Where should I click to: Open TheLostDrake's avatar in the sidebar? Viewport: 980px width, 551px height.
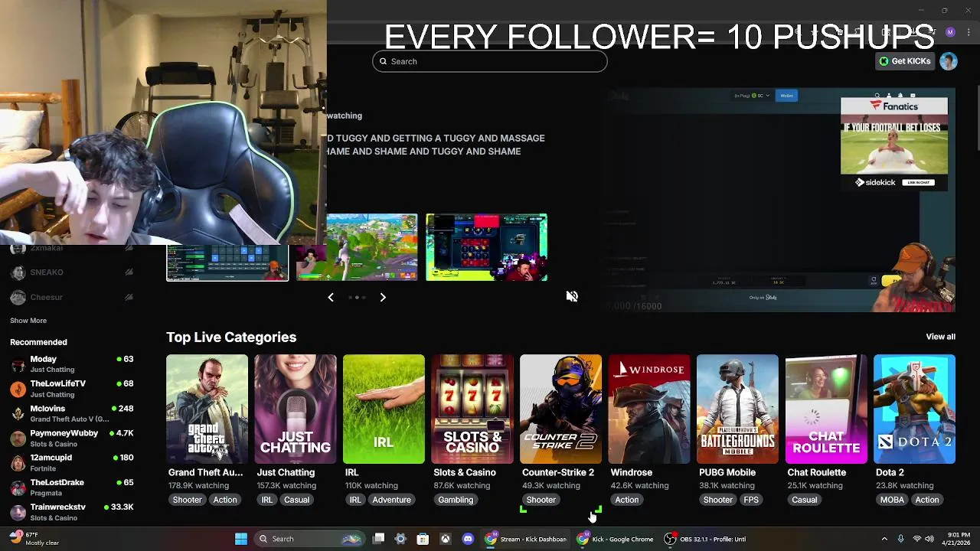(x=18, y=487)
